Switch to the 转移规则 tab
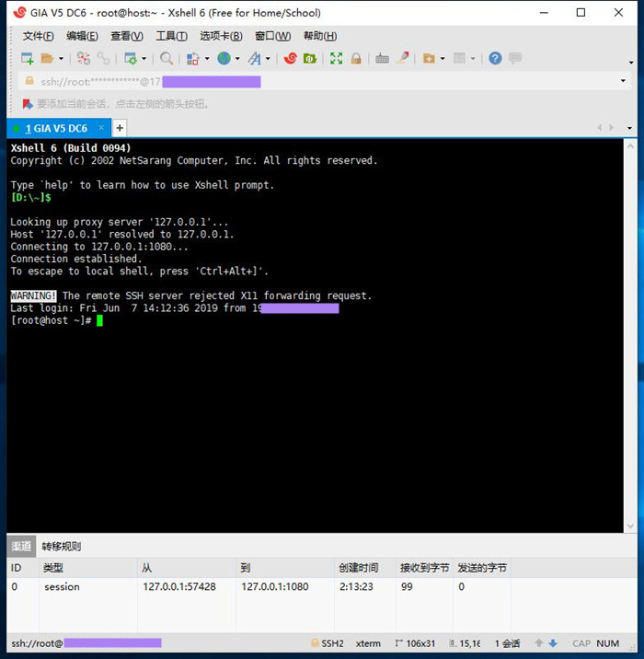644x659 pixels. pos(62,546)
